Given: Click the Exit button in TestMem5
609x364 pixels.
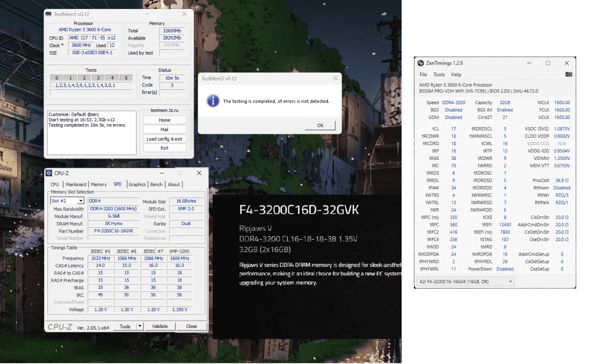Looking at the screenshot, I should coord(164,148).
